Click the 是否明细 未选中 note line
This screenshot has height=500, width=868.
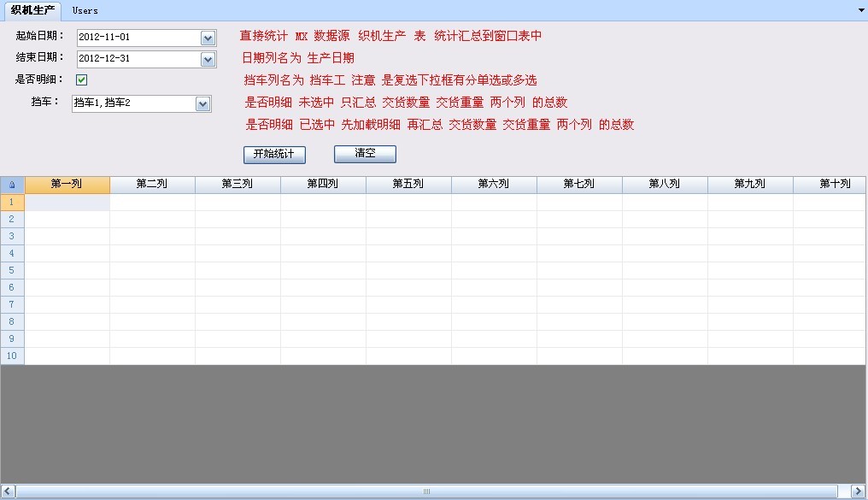(x=407, y=103)
